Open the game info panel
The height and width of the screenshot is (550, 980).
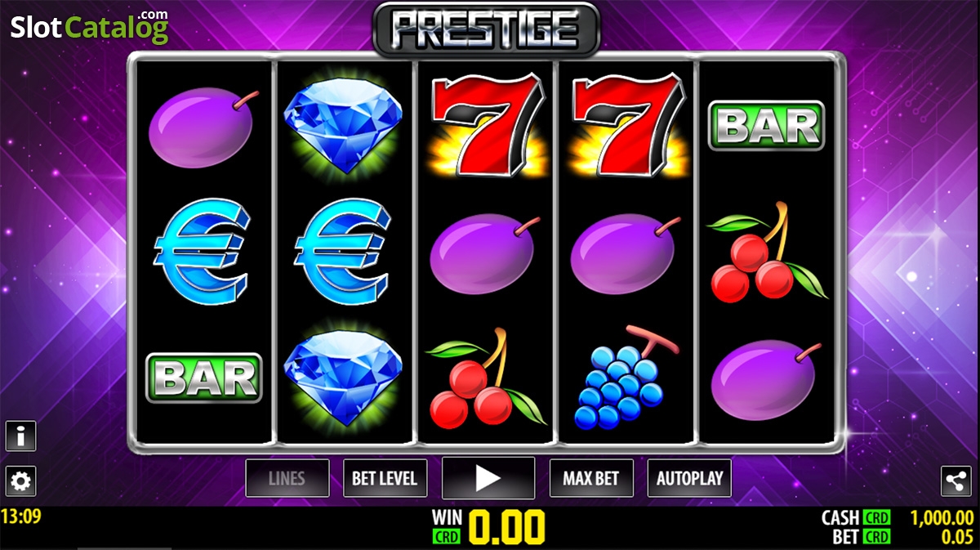tap(20, 436)
